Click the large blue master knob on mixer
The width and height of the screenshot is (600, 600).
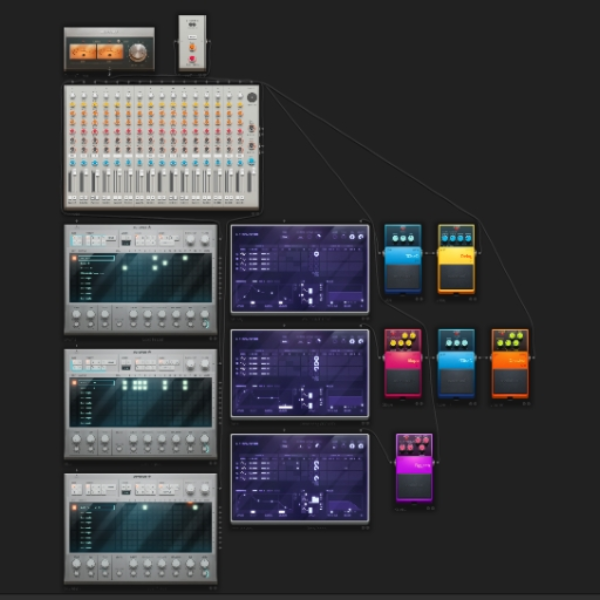click(251, 161)
